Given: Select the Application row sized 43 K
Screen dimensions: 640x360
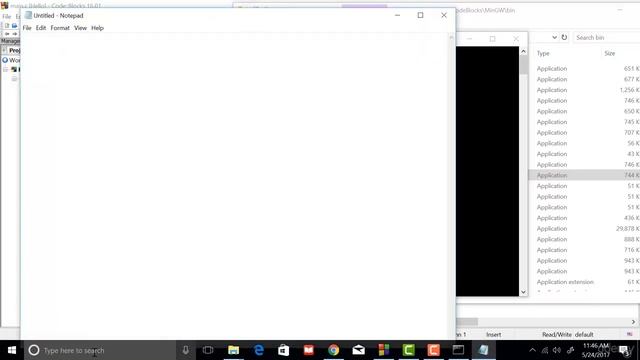Looking at the screenshot, I should point(584,153).
